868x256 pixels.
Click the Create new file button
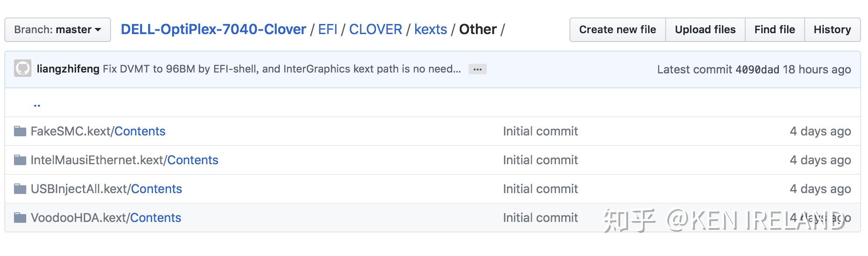617,30
